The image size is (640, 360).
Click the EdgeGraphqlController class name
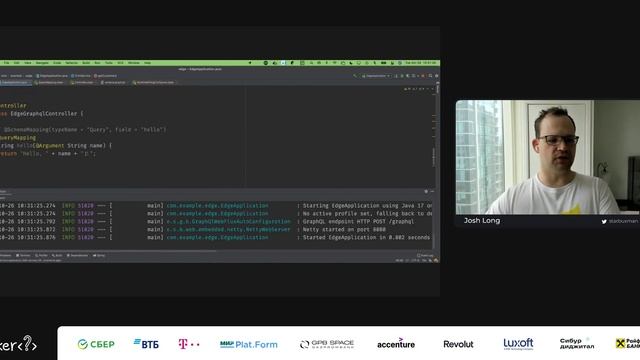tap(44, 113)
